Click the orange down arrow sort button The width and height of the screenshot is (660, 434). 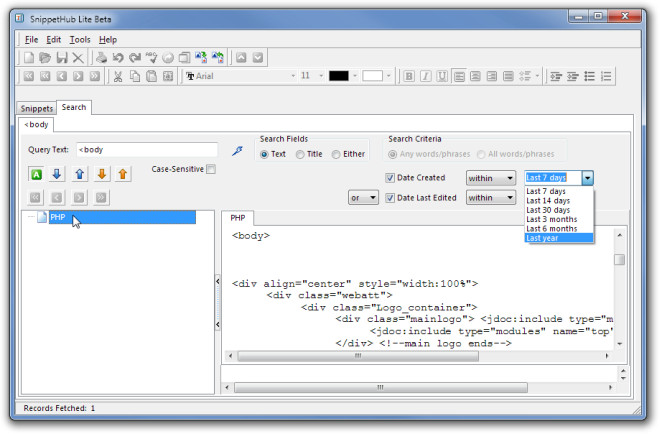click(101, 174)
